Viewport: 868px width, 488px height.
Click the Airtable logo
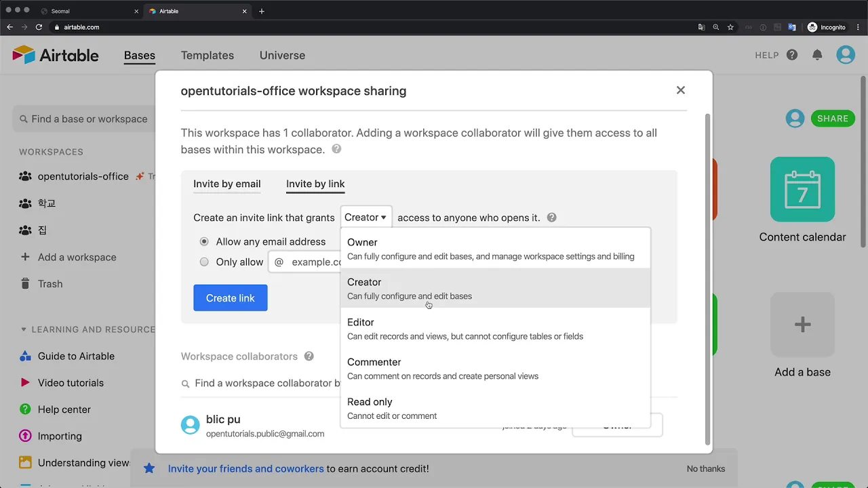(x=56, y=56)
